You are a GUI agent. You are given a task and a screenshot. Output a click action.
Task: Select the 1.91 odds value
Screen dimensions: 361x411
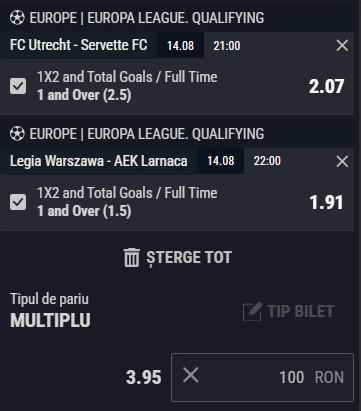click(326, 202)
